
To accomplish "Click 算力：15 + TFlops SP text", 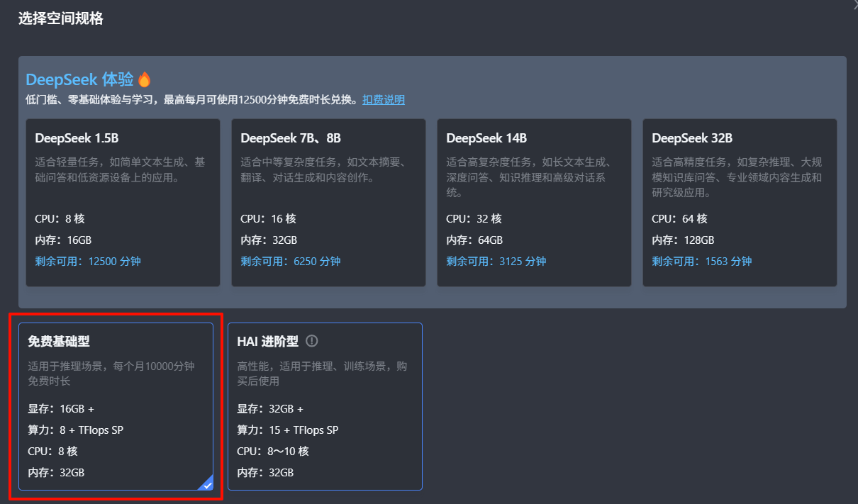I will tap(288, 430).
